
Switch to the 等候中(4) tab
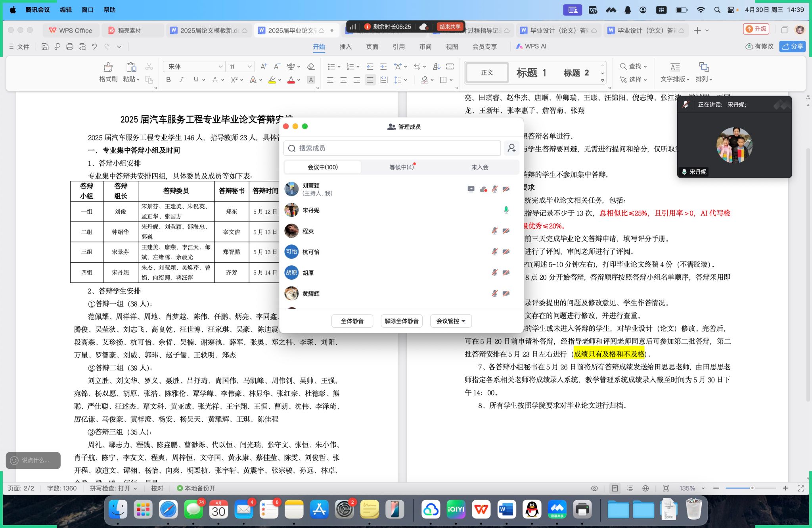coord(401,167)
